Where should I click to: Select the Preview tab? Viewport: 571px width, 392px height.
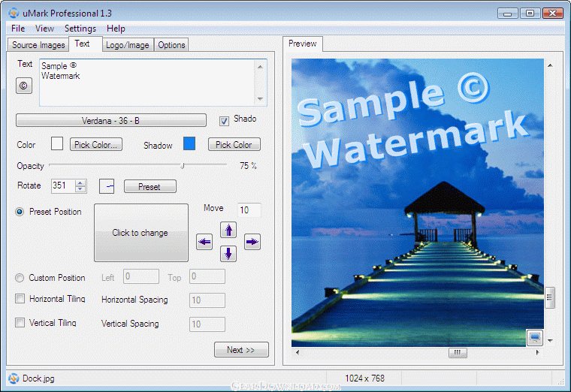(x=302, y=44)
